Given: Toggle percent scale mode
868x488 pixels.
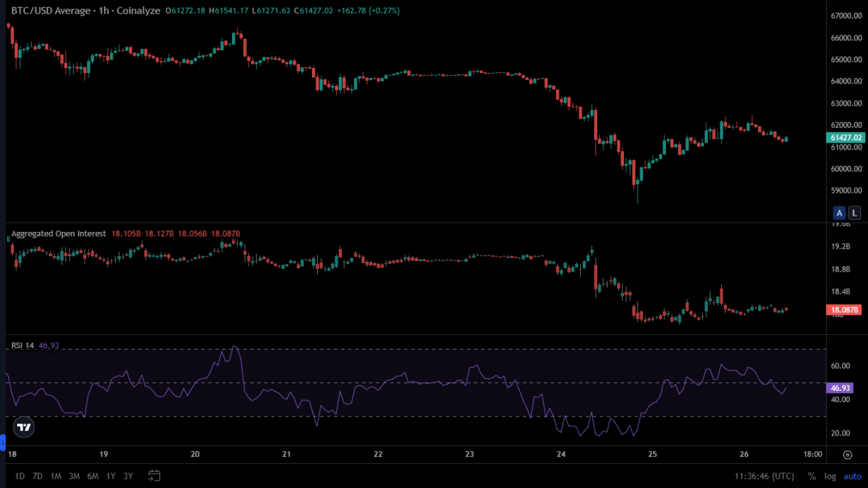Looking at the screenshot, I should 811,476.
